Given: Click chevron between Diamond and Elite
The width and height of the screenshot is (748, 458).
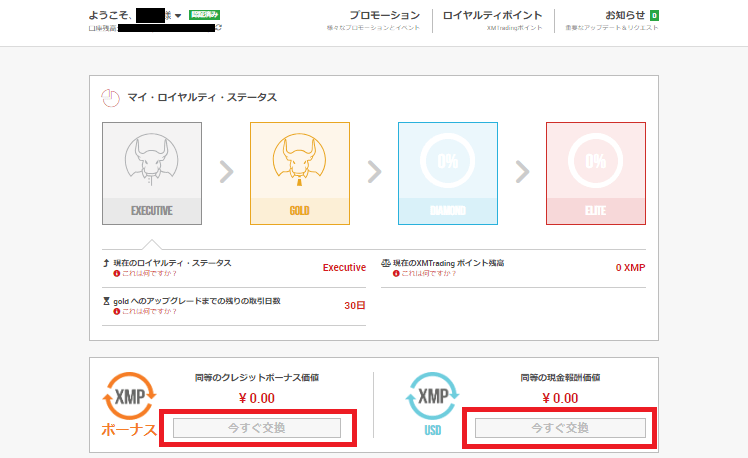Looking at the screenshot, I should point(522,172).
